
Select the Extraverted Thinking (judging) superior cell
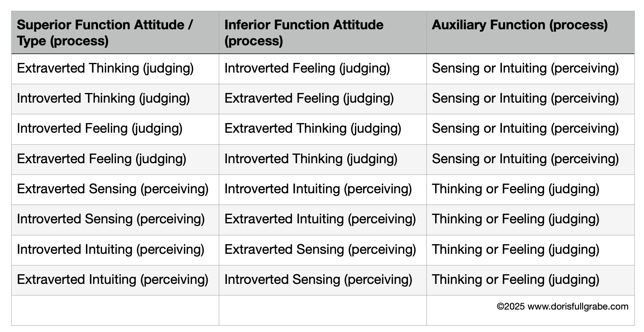(115, 69)
